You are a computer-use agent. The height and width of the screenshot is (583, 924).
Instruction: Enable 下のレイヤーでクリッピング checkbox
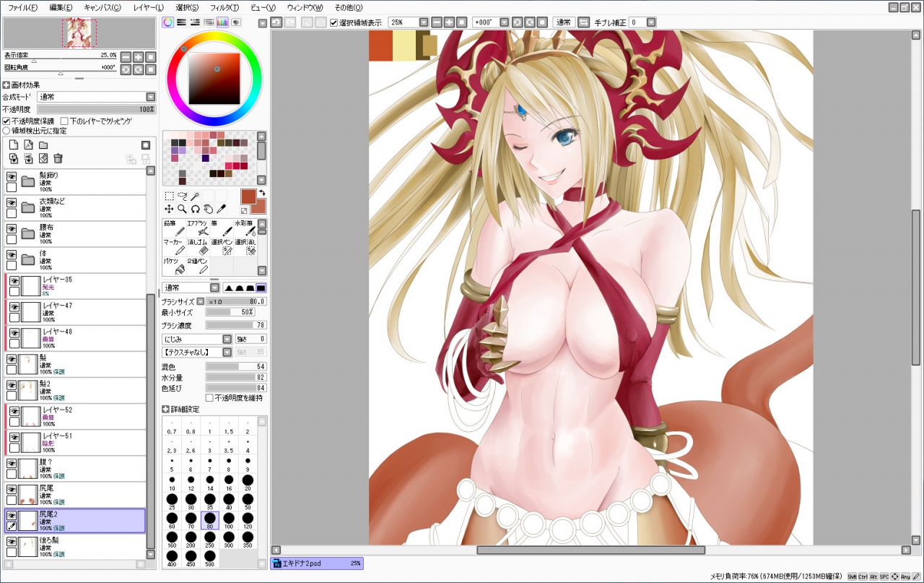coord(64,121)
